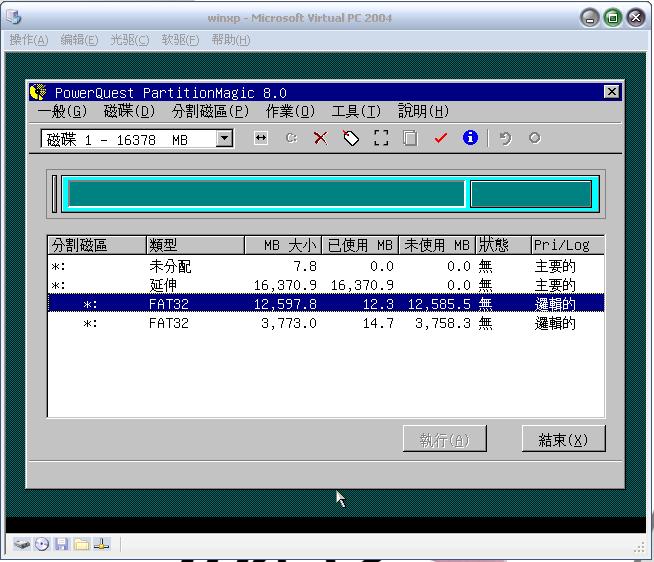This screenshot has width=654, height=562.
Task: Click the network adapter status bar icon
Action: 101,544
